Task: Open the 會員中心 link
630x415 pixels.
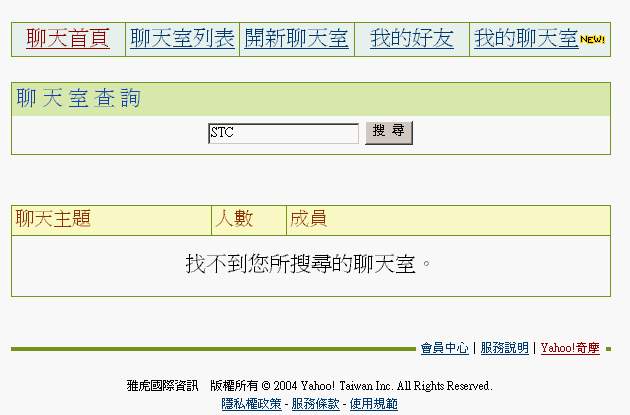Action: point(444,348)
